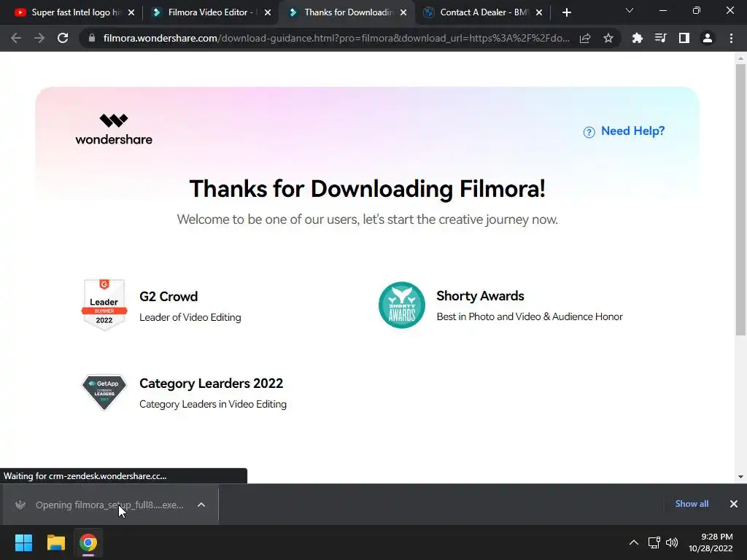Viewport: 747px width, 560px height.
Task: Close the Filmora Video Editor tab
Action: (268, 12)
